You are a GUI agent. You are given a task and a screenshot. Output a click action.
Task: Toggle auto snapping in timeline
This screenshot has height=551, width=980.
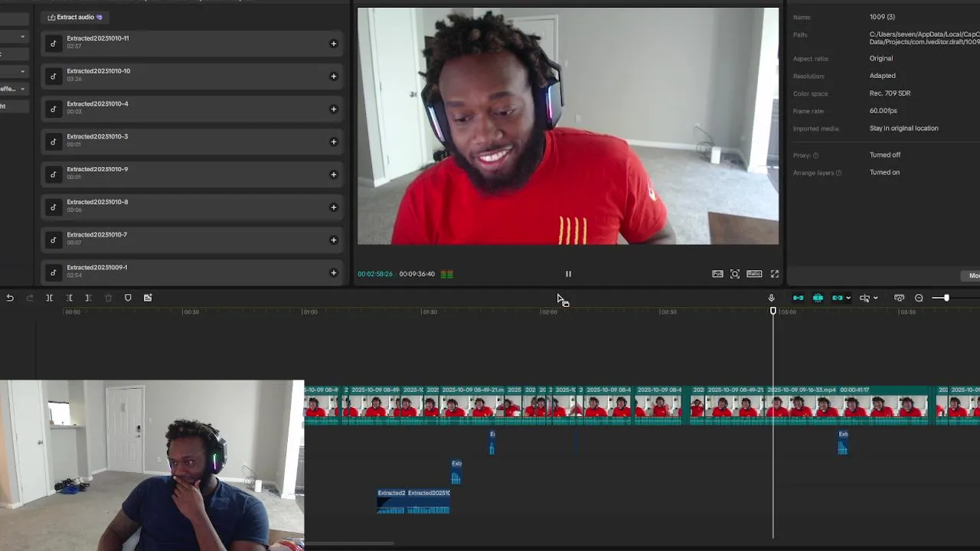pos(818,298)
